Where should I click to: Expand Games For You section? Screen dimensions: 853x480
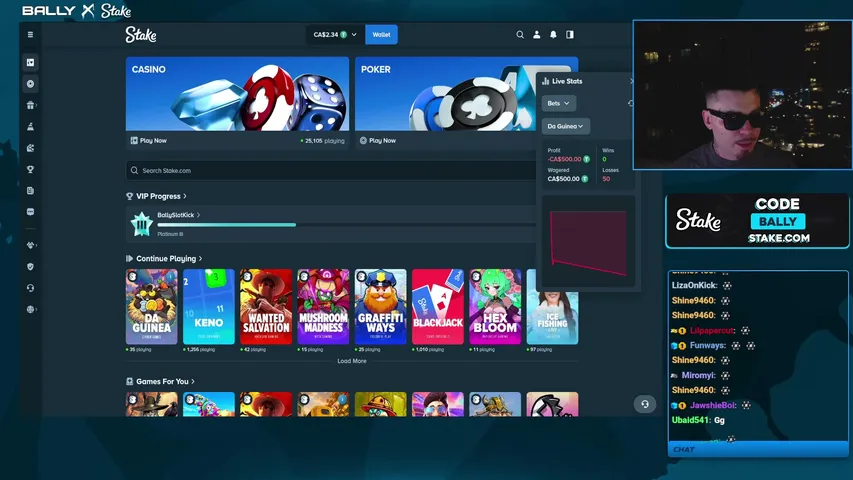coord(162,381)
